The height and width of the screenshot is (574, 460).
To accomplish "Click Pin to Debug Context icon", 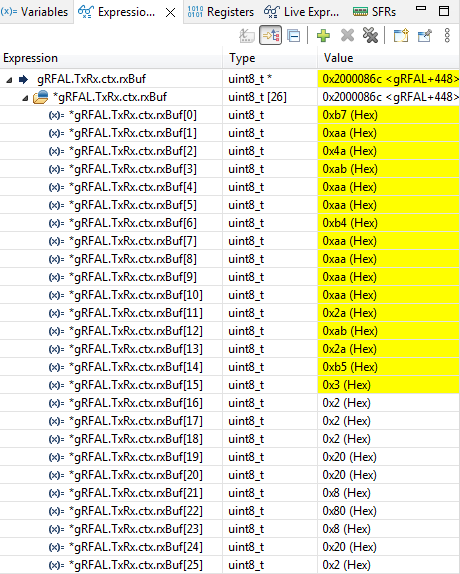I will tap(425, 36).
